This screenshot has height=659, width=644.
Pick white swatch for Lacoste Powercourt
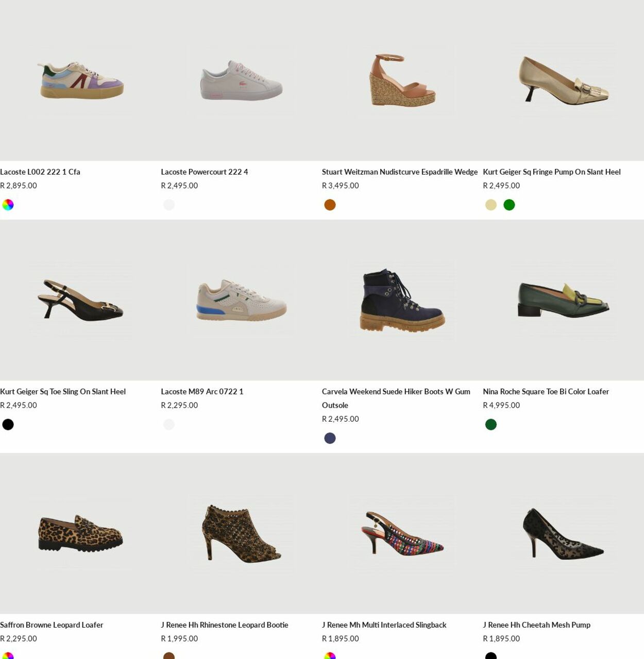(x=169, y=205)
